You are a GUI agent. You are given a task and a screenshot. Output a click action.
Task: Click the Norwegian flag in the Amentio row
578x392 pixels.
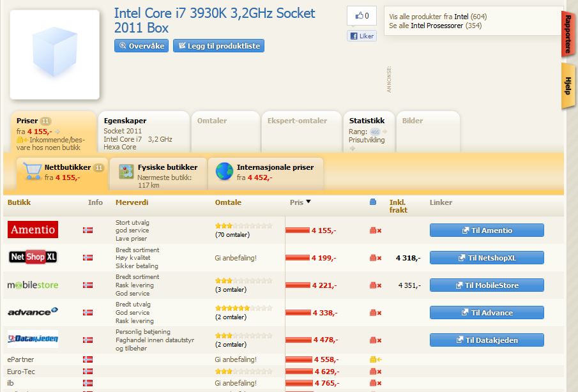(87, 230)
